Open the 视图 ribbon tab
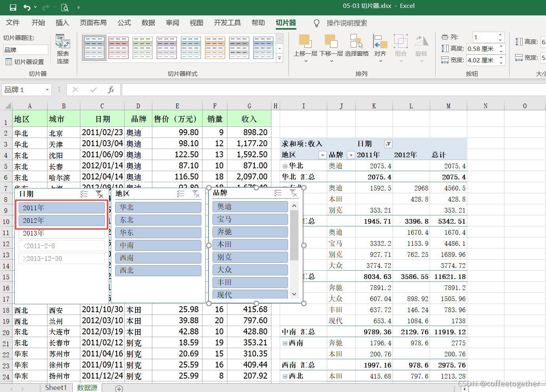Viewport: 546px width, 392px height. point(196,23)
